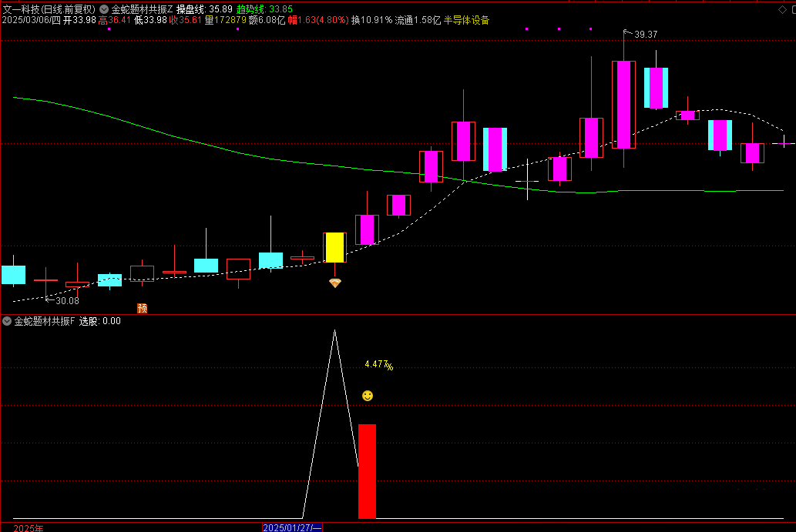796x532 pixels.
Task: Click the 4.477% yellow percentage label
Action: coord(378,365)
